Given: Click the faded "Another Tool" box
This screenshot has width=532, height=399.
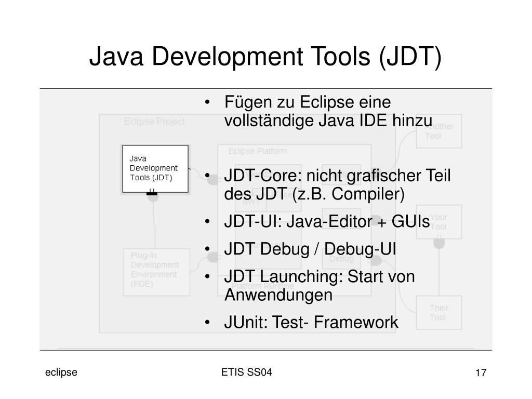Looking at the screenshot, I should coord(438,131).
